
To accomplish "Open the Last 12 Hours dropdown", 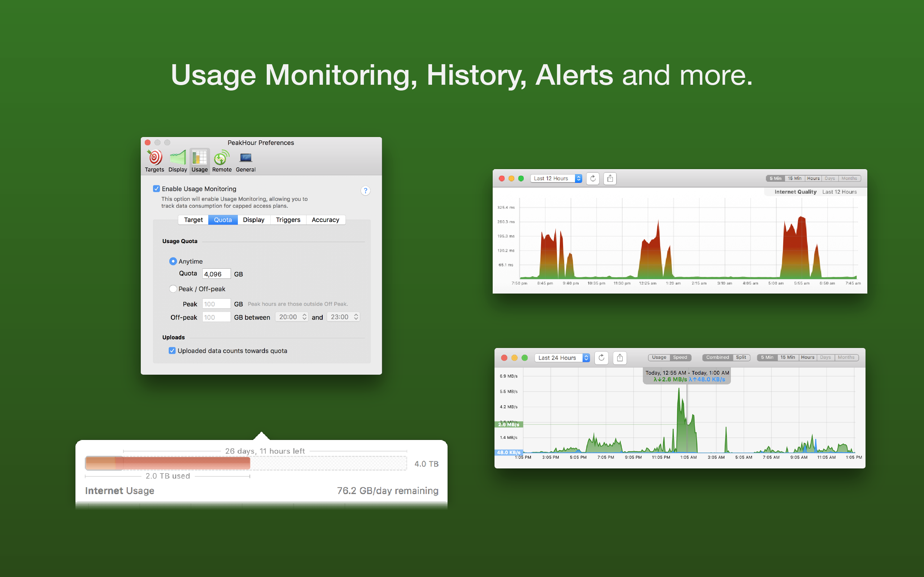I will click(x=556, y=179).
